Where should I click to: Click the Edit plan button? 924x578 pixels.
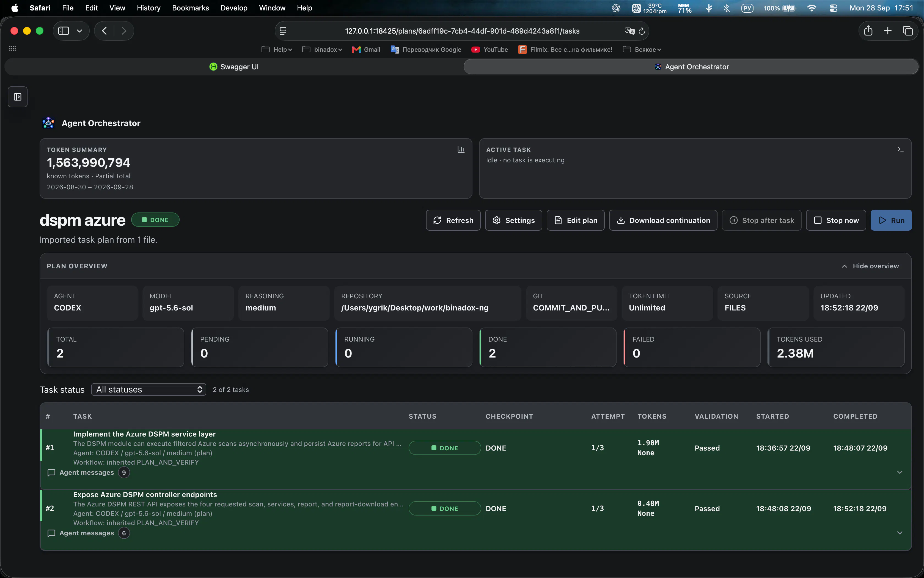pyautogui.click(x=575, y=220)
